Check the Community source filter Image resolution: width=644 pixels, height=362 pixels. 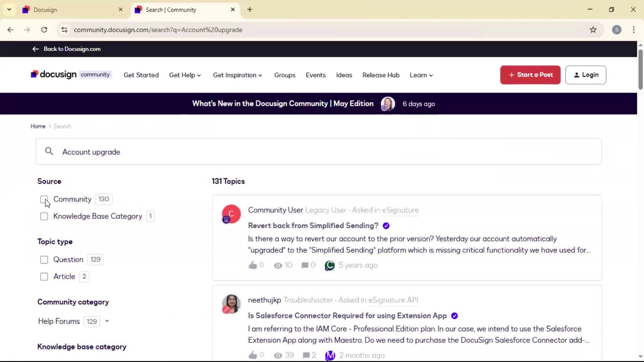(44, 199)
